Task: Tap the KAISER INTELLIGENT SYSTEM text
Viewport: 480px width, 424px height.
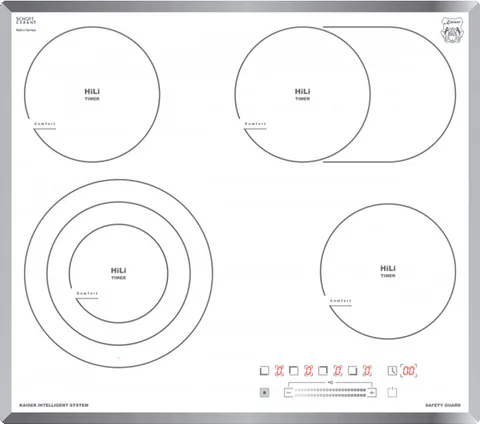Action: [x=54, y=405]
